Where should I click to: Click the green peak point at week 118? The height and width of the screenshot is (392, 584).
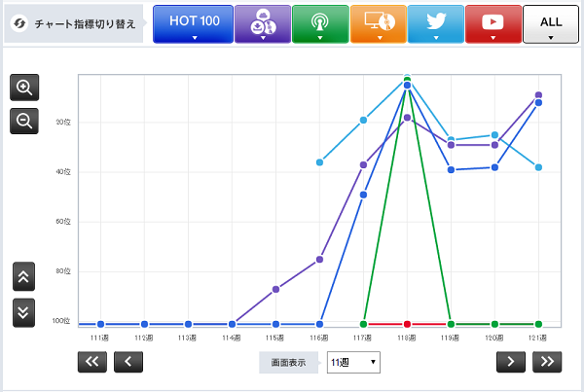(407, 79)
